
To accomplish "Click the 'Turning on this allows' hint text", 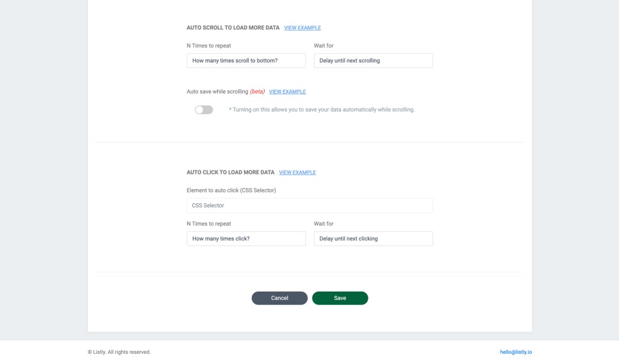I will pyautogui.click(x=322, y=110).
